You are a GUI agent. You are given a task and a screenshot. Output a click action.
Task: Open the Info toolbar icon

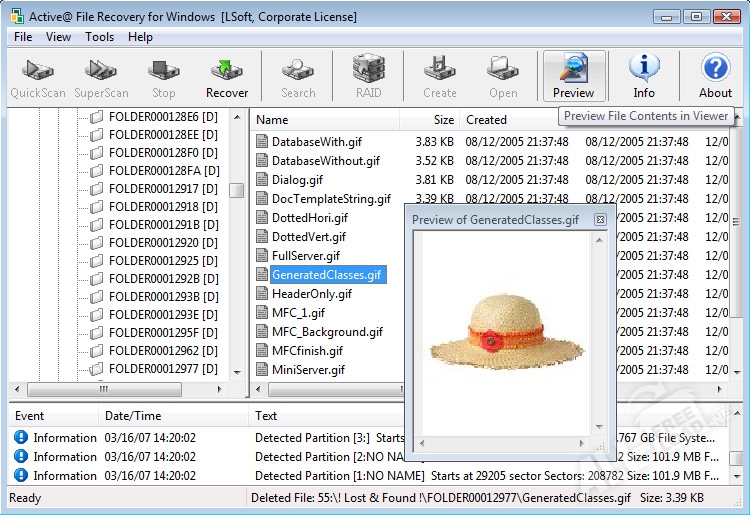(x=644, y=76)
